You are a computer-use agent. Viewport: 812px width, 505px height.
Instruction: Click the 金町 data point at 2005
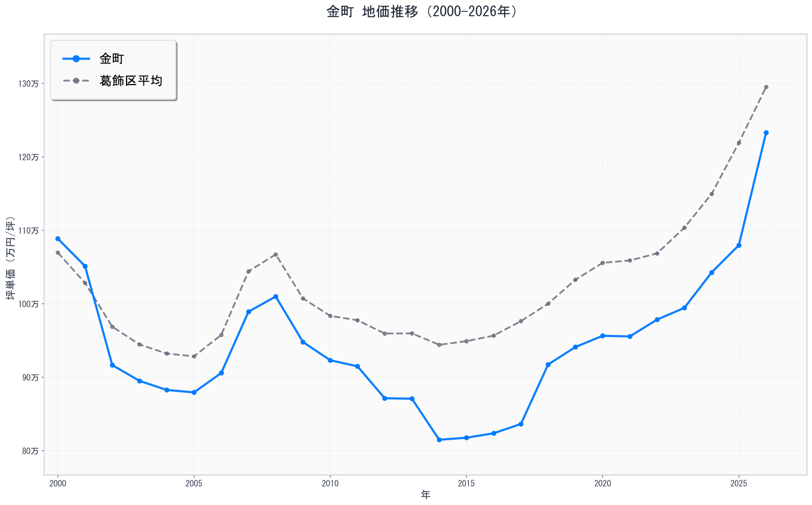pyautogui.click(x=194, y=392)
